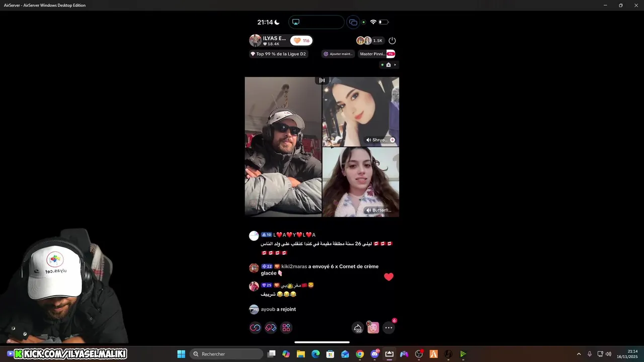Open Microsoft Edge from the taskbar
The height and width of the screenshot is (362, 644).
tap(315, 354)
